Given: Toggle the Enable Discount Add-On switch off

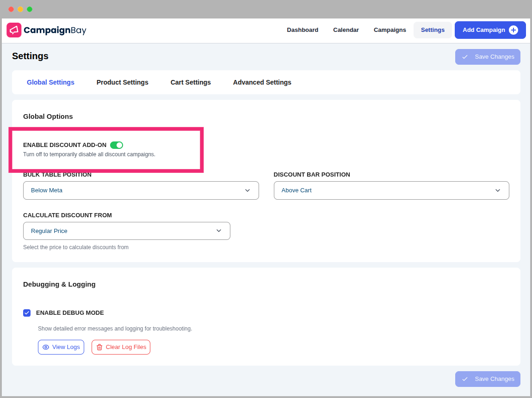Looking at the screenshot, I should click(117, 145).
